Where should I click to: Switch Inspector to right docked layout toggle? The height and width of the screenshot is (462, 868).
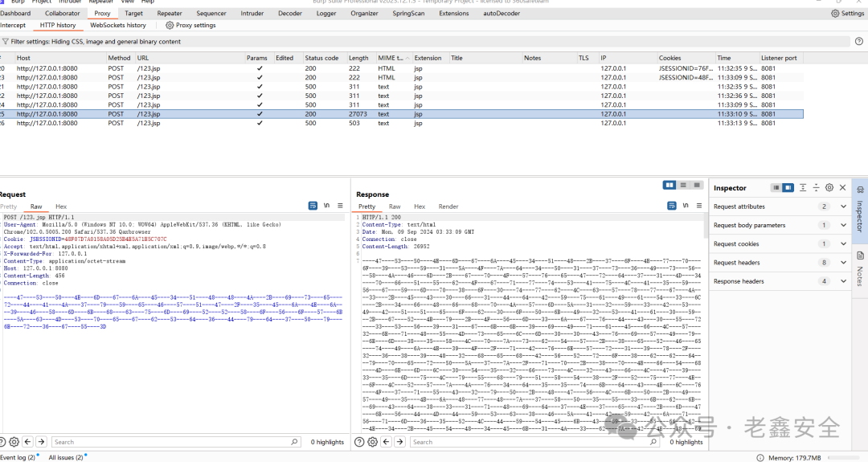click(x=788, y=187)
